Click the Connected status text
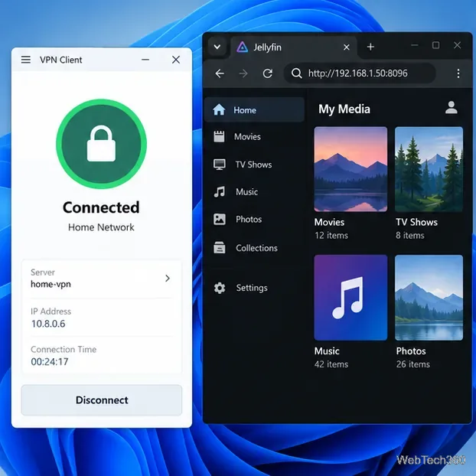This screenshot has width=476, height=476. pyautogui.click(x=101, y=207)
